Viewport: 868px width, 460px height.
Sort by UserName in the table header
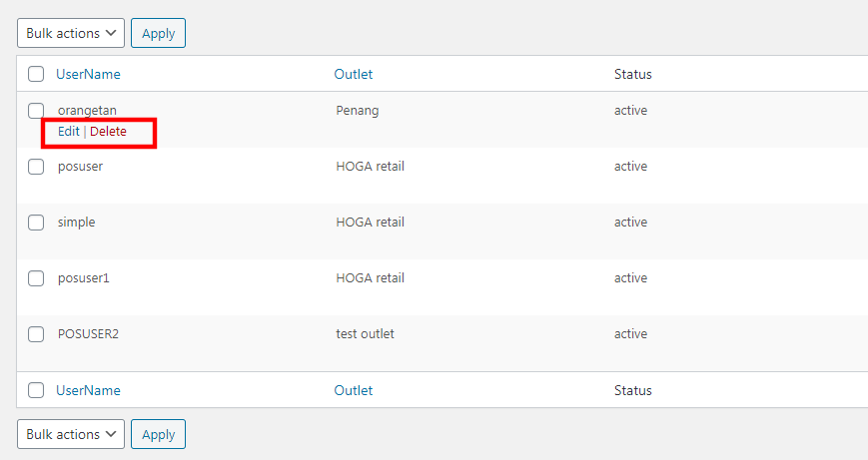tap(88, 74)
